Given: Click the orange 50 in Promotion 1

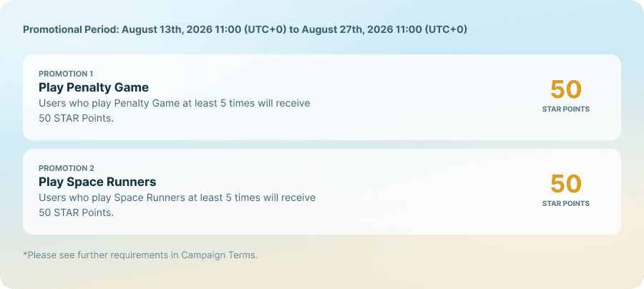Looking at the screenshot, I should [566, 89].
